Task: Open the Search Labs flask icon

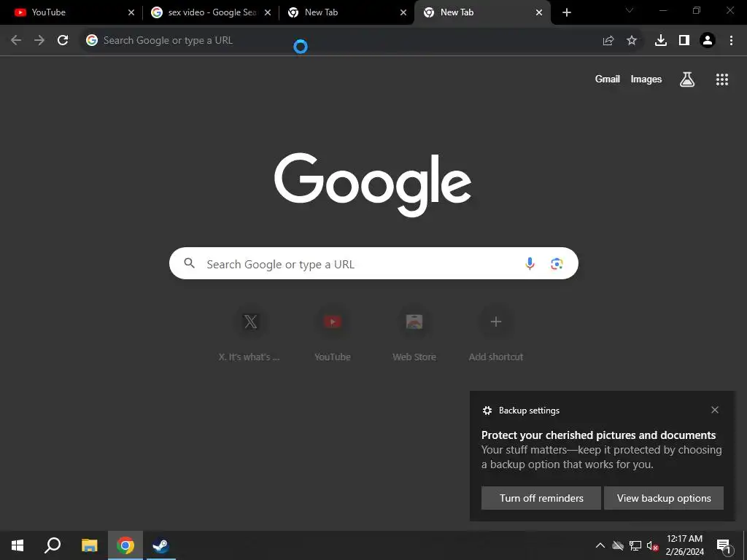Action: point(687,79)
